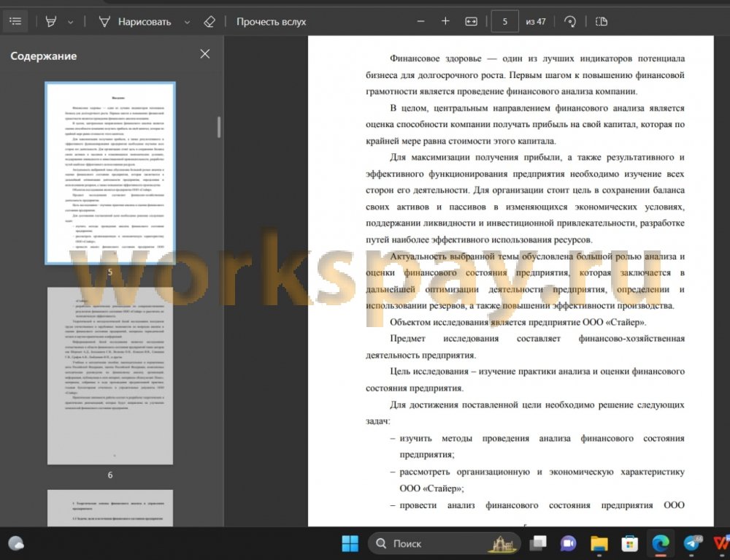Jump to the partially visible page 7 thumbnail
Screen dimensions: 730x560
pos(110,508)
